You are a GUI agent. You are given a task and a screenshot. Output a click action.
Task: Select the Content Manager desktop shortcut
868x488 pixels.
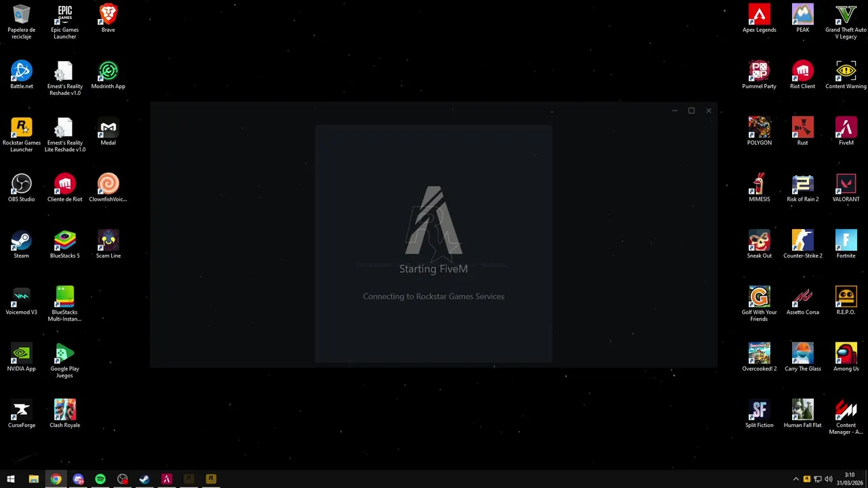click(846, 417)
